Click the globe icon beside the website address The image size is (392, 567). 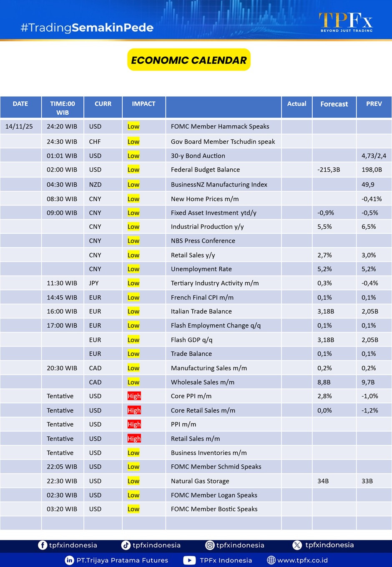[x=271, y=560]
